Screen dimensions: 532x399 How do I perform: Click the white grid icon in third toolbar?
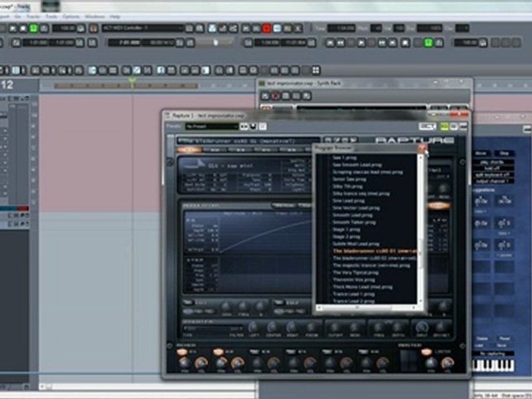(x=316, y=70)
